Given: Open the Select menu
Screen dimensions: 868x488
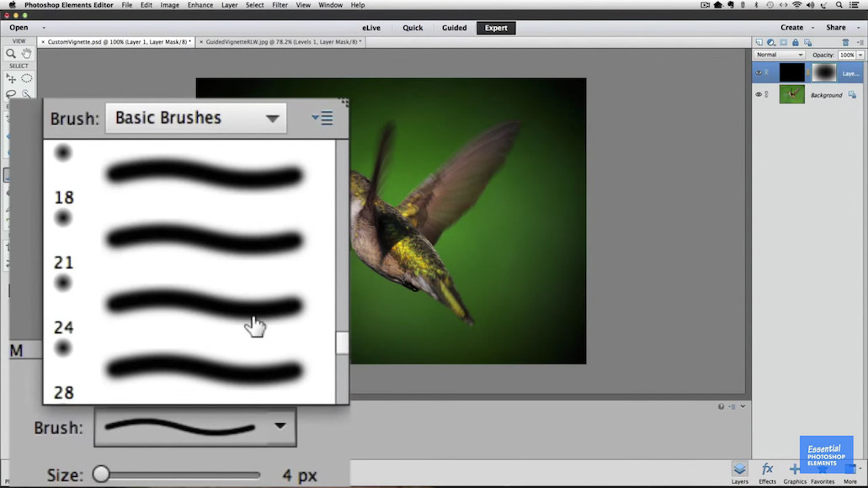Looking at the screenshot, I should [254, 5].
